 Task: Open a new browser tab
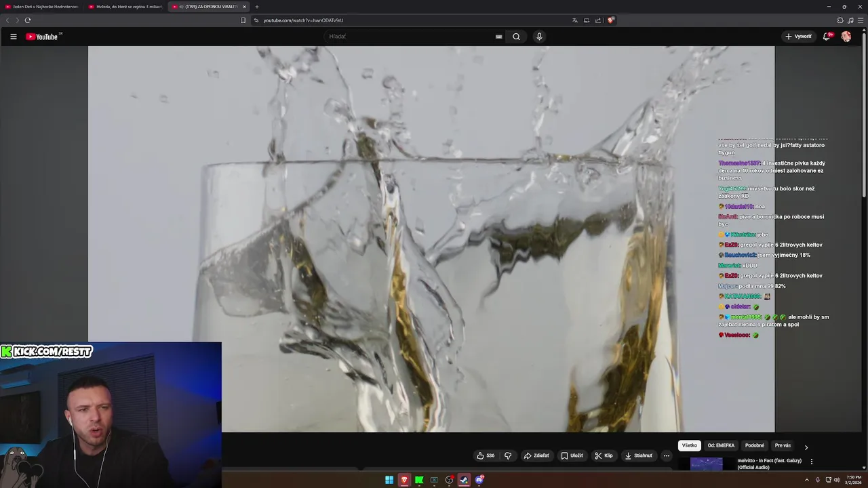coord(257,7)
